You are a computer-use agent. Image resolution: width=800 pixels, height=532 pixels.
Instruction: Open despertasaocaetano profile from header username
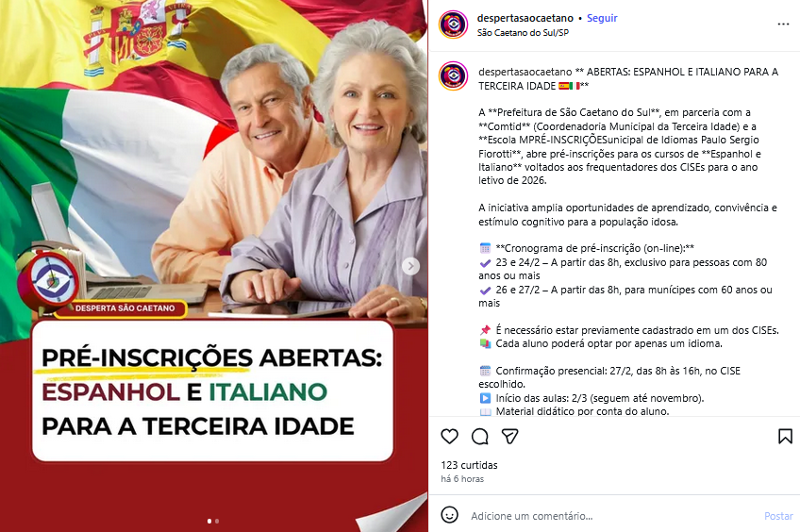(x=525, y=18)
